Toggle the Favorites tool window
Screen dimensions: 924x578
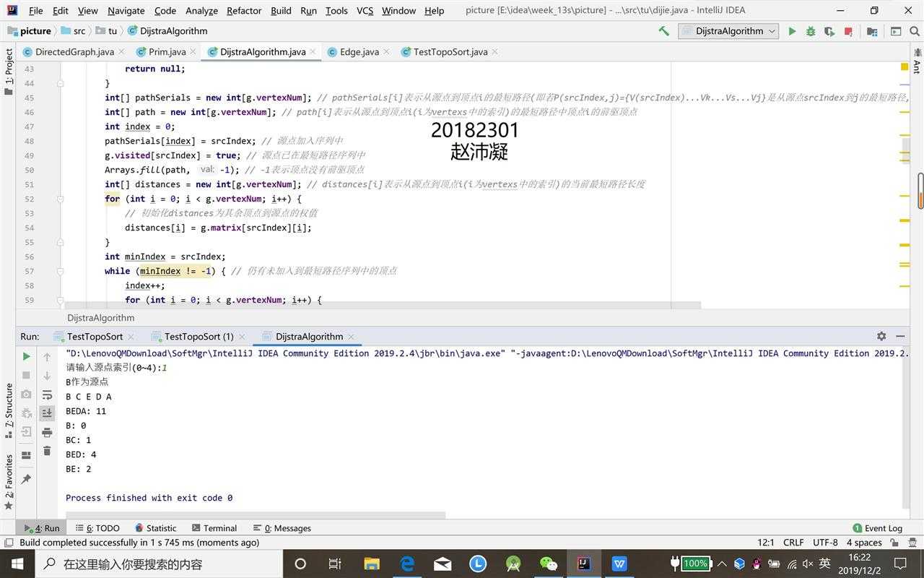tap(9, 482)
